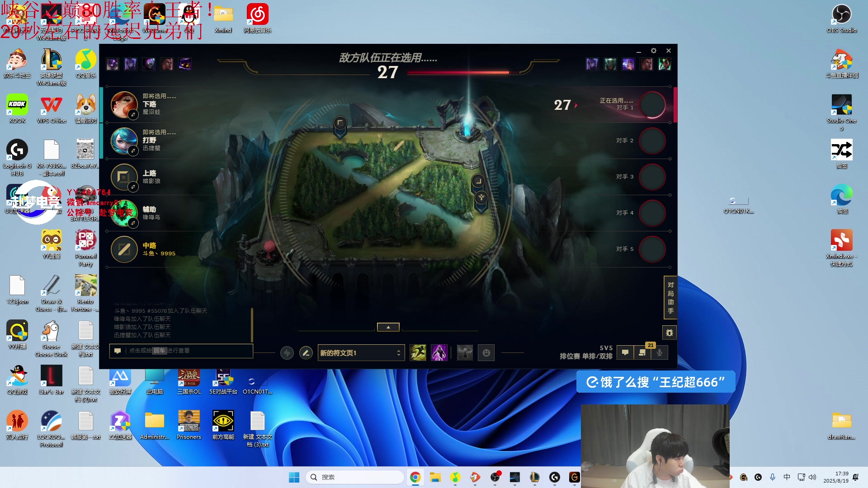
Task: Click the edit rune page pencil icon
Action: coord(306,353)
